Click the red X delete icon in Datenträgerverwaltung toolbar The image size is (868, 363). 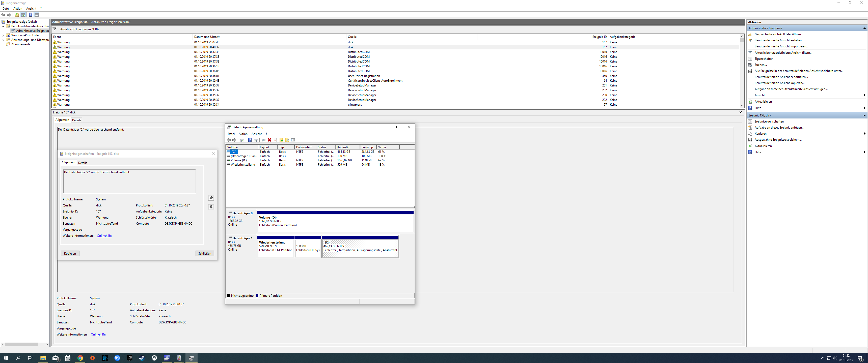coord(269,140)
